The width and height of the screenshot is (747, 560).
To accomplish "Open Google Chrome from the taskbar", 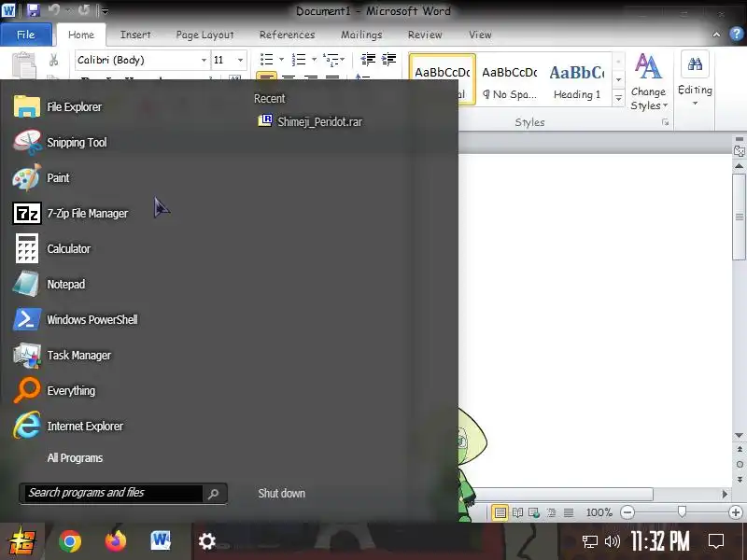I will click(x=70, y=541).
